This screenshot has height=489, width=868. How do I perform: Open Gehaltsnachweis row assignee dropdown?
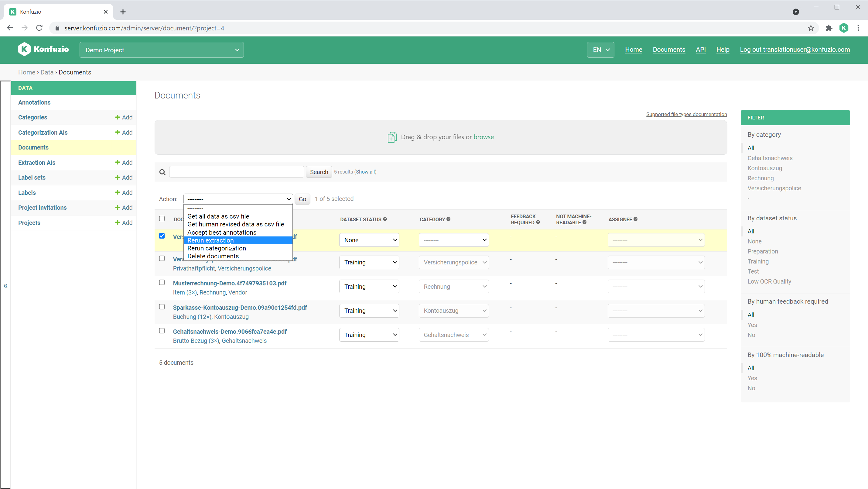pos(656,335)
